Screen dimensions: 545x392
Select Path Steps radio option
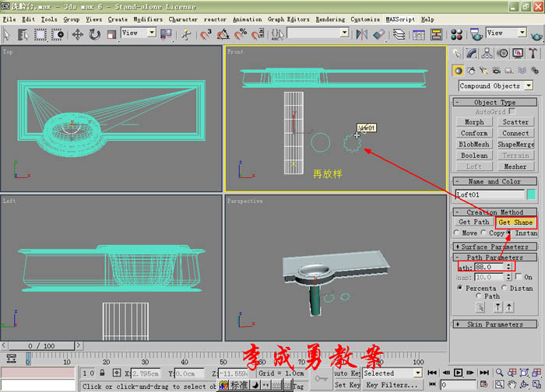tap(479, 296)
